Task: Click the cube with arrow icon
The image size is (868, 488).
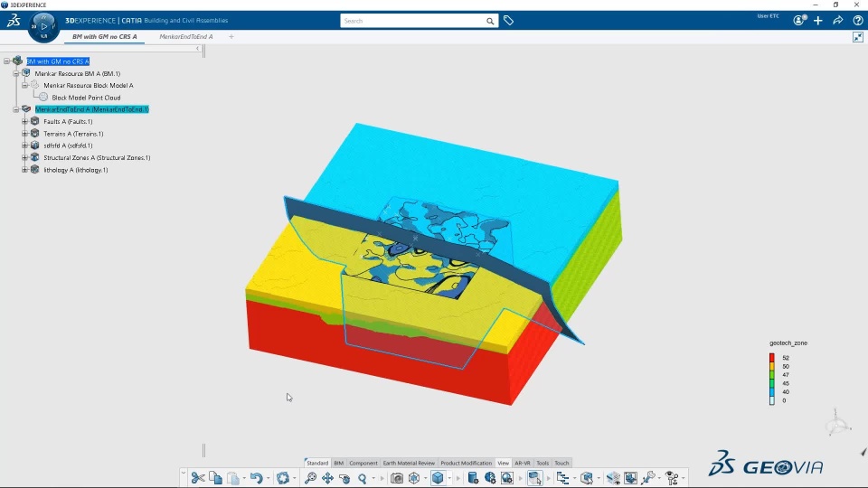Action: (x=587, y=477)
